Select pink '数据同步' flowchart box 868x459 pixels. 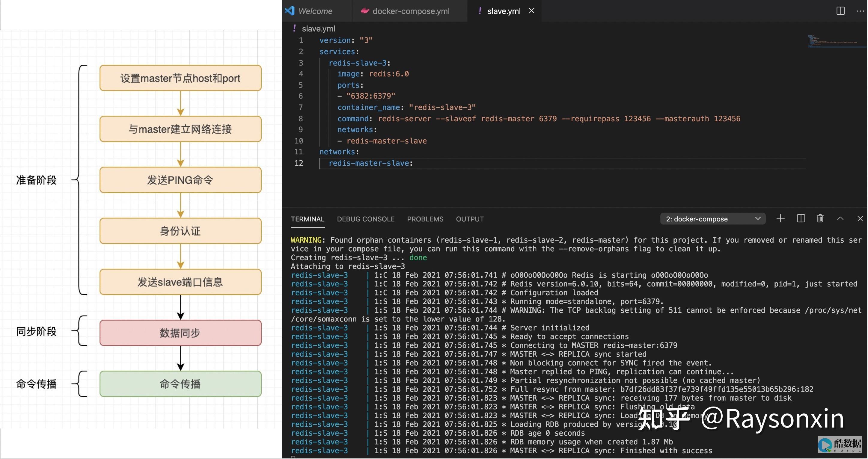click(180, 333)
